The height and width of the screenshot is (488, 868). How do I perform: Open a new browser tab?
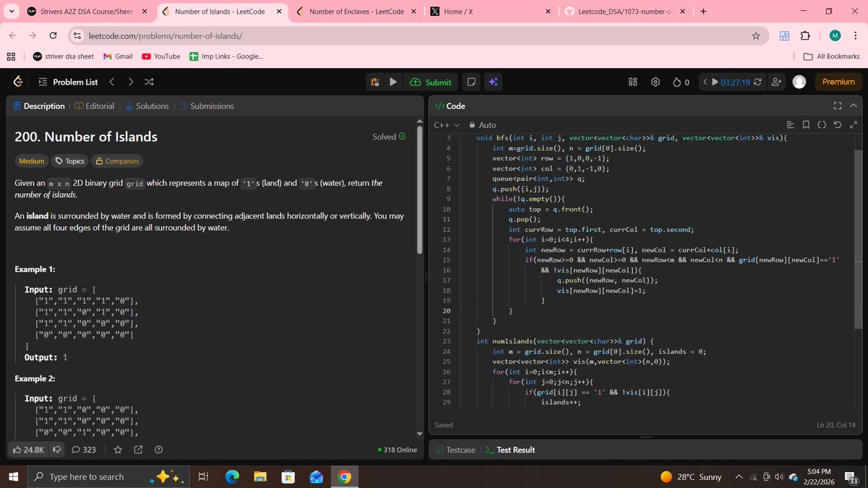[x=703, y=12]
